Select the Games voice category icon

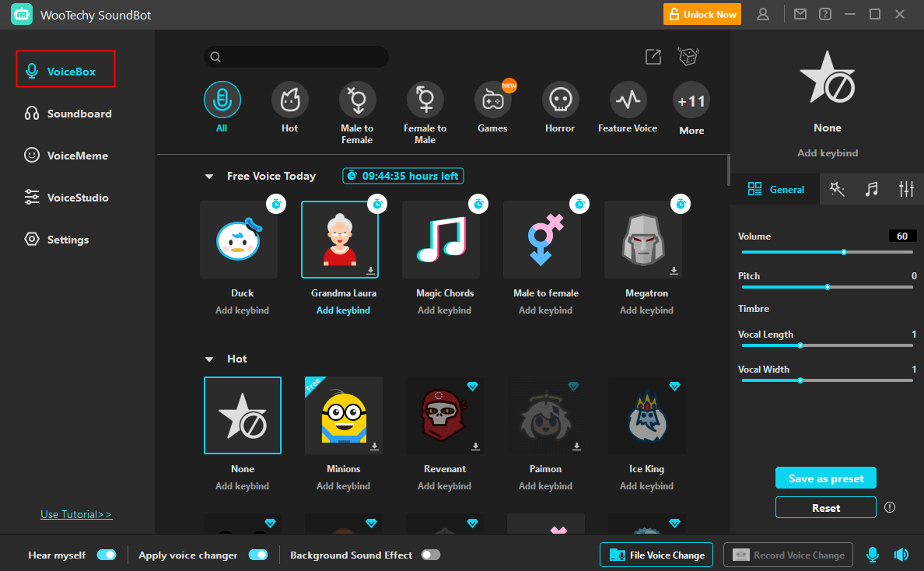(x=492, y=100)
